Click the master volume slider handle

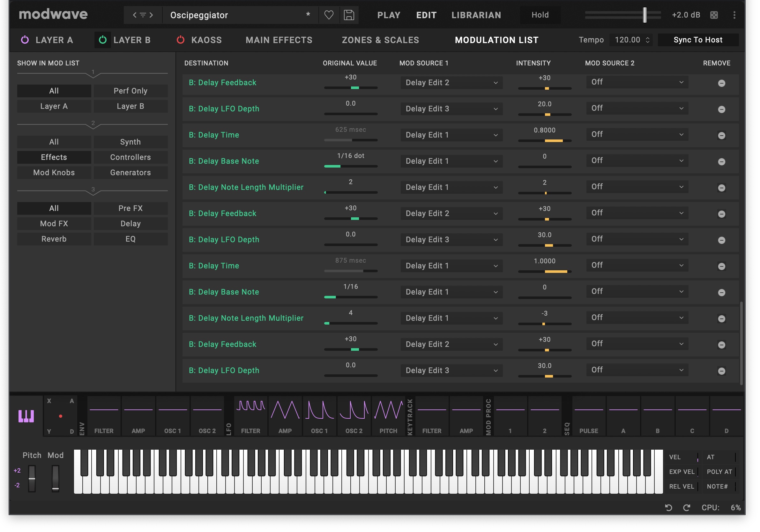[645, 15]
